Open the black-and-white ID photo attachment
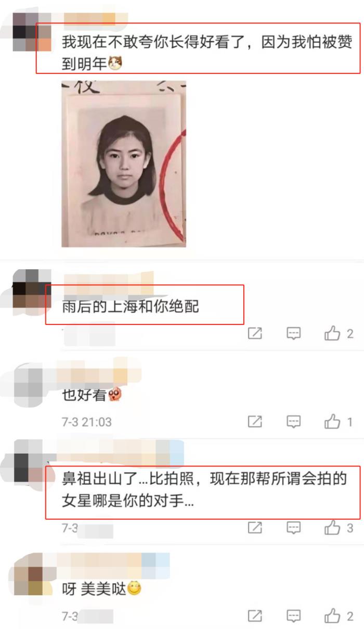 pyautogui.click(x=124, y=164)
